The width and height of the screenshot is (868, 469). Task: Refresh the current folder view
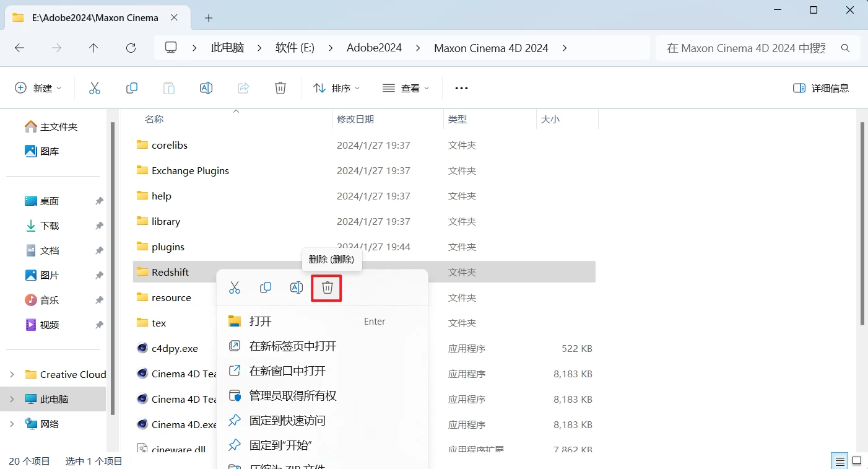(131, 48)
